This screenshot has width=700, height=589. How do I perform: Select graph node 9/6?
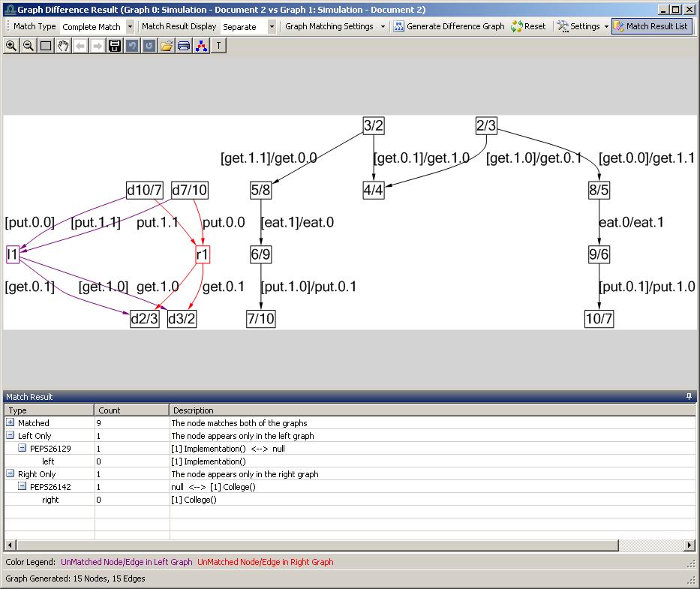[x=599, y=254]
